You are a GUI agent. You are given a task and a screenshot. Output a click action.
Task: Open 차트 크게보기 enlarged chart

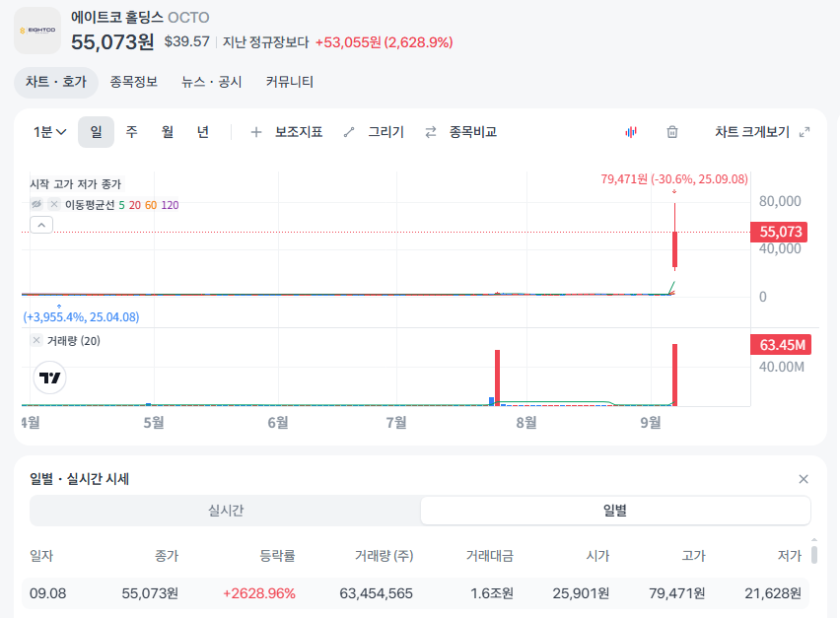click(752, 132)
